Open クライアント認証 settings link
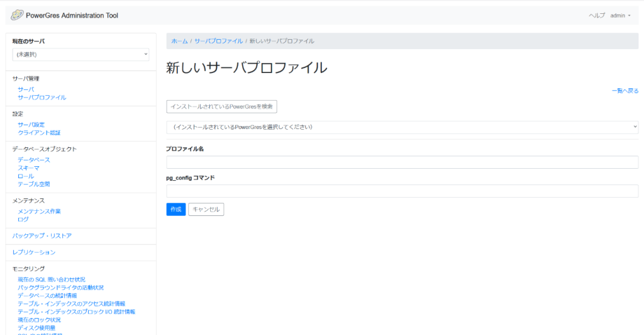This screenshot has width=644, height=335. tap(39, 133)
